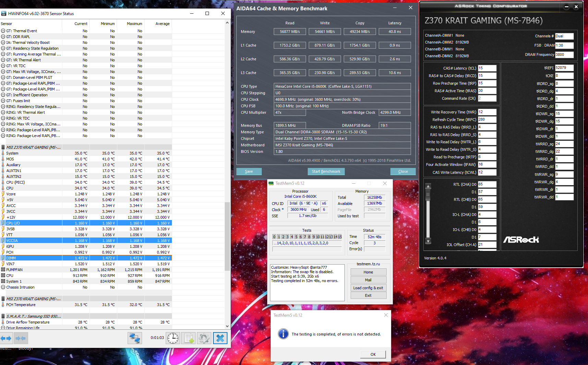Image resolution: width=588 pixels, height=365 pixels.
Task: Click the Mail button in TestMem5
Action: pyautogui.click(x=368, y=280)
